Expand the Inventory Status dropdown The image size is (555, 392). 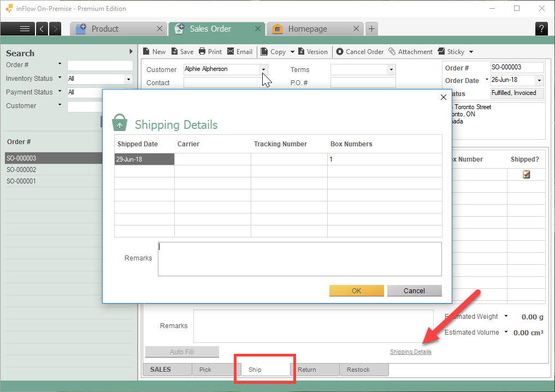point(129,79)
